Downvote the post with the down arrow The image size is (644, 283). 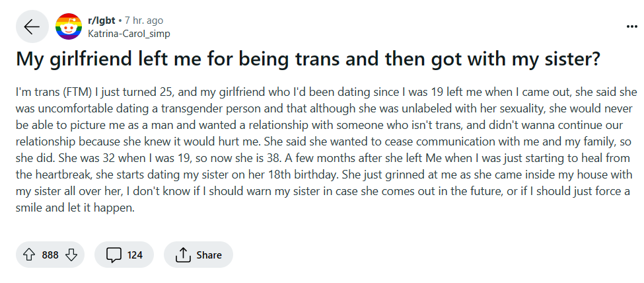tap(71, 255)
